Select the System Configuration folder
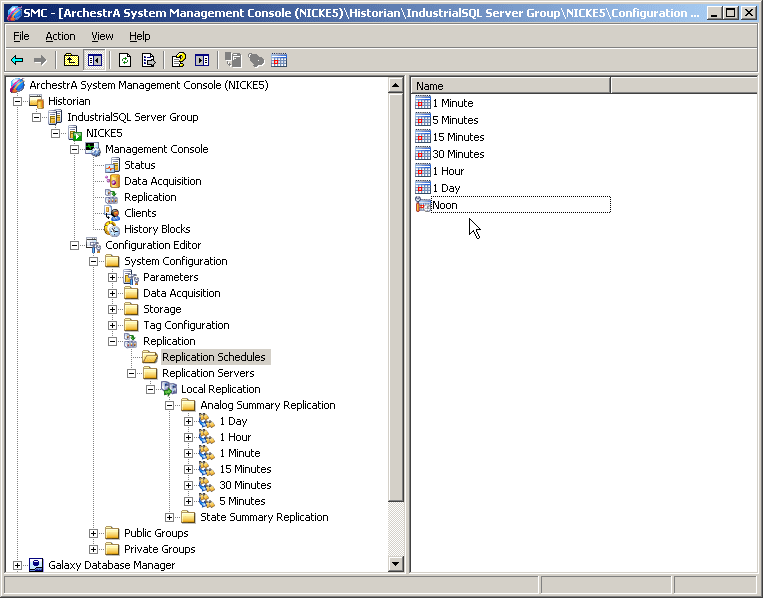The height and width of the screenshot is (598, 763). pos(176,261)
